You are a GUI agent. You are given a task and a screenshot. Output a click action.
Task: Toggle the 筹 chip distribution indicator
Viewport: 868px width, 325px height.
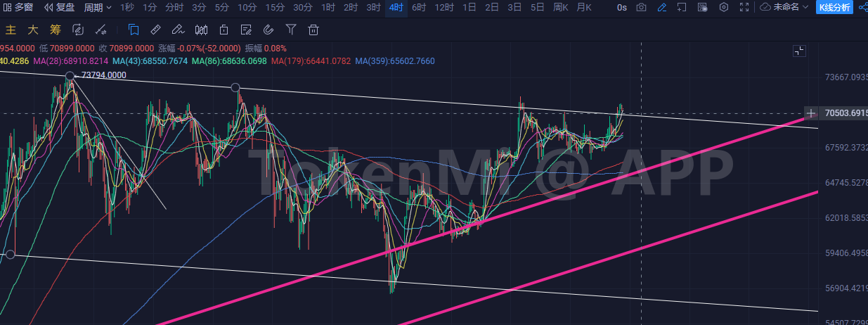pyautogui.click(x=55, y=30)
